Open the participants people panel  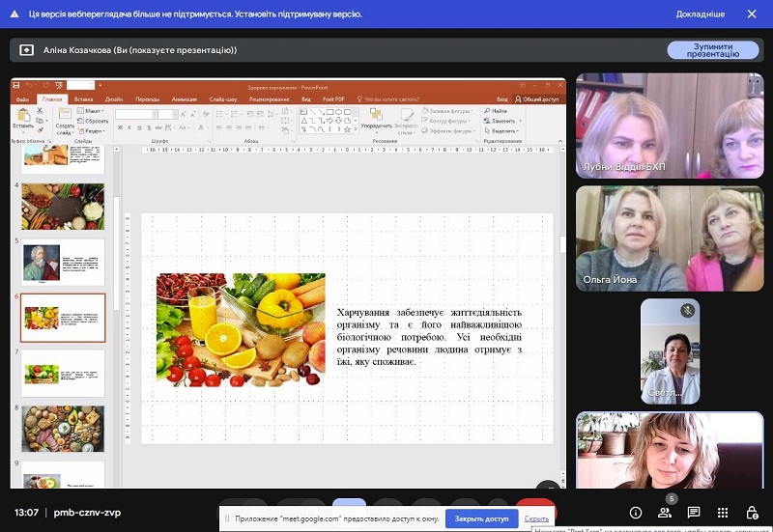tap(665, 513)
